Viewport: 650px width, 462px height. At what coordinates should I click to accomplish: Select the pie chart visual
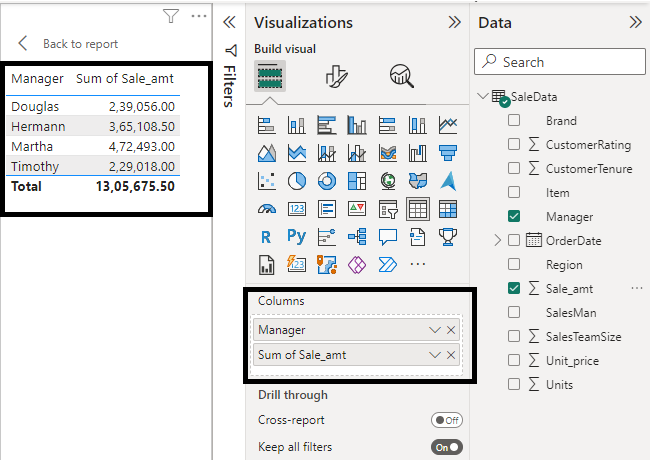pos(297,181)
